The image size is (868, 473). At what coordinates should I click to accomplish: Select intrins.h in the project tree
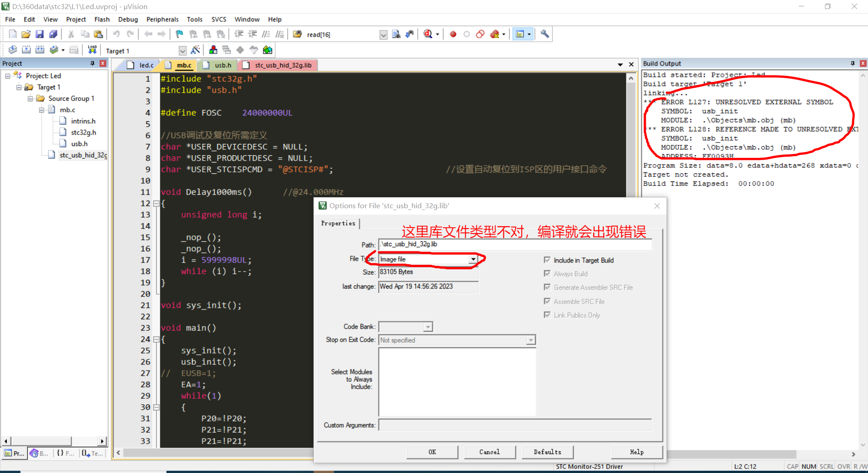pos(83,121)
